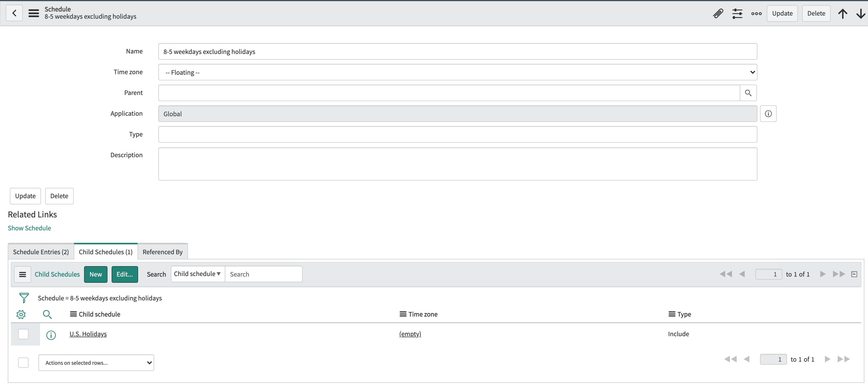
Task: Click the info icon next to U.S. Holidays
Action: [51, 335]
